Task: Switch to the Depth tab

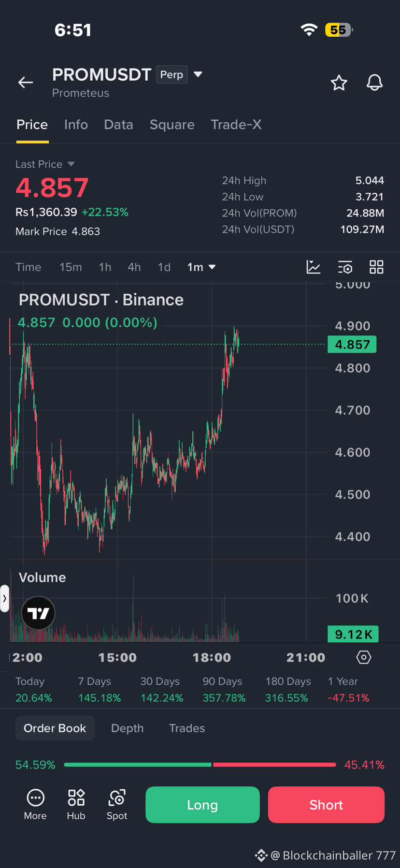Action: click(x=128, y=728)
